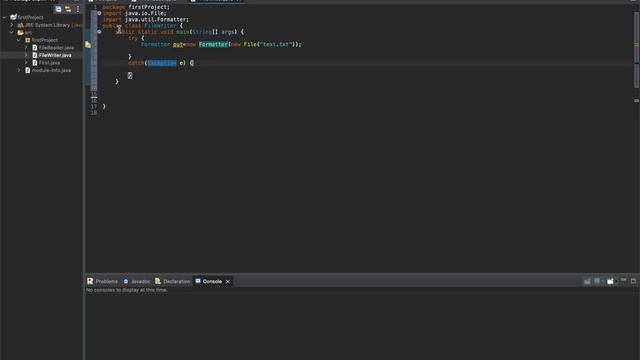The width and height of the screenshot is (640, 360).
Task: Open the Problems tab
Action: point(102,281)
